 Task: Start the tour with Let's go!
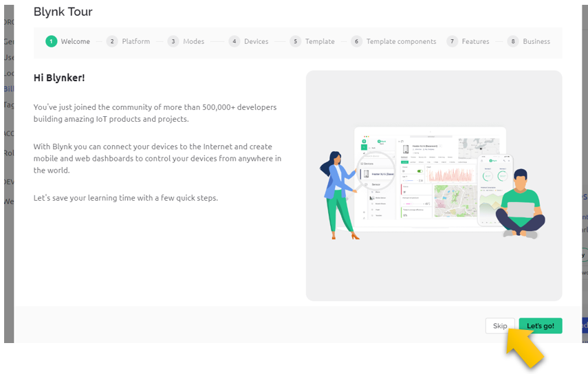(541, 326)
